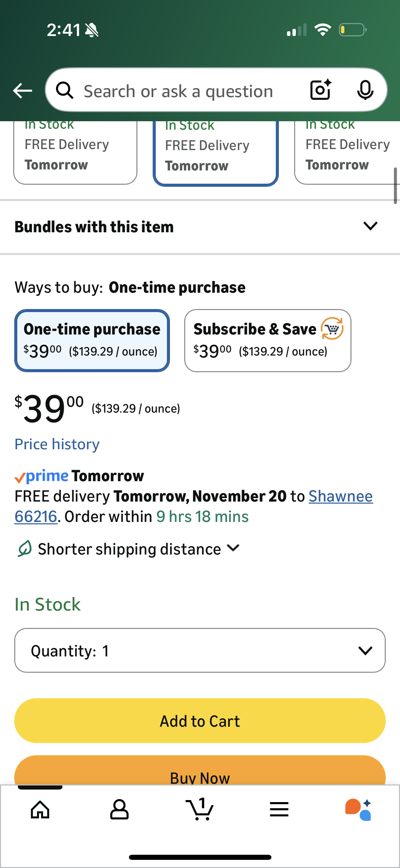Open the shopping cart icon

click(x=199, y=810)
